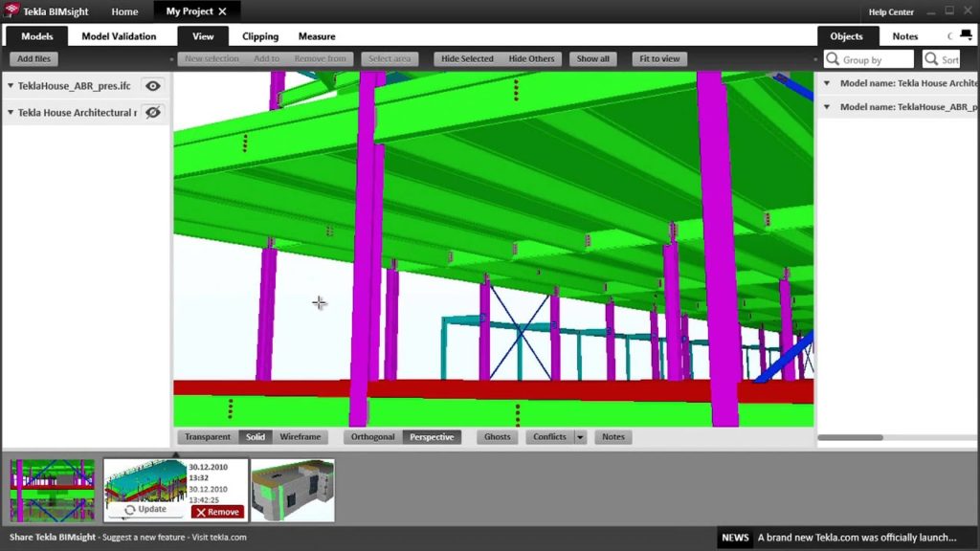Viewport: 980px width, 551px height.
Task: Click Hide Others
Action: pyautogui.click(x=531, y=58)
